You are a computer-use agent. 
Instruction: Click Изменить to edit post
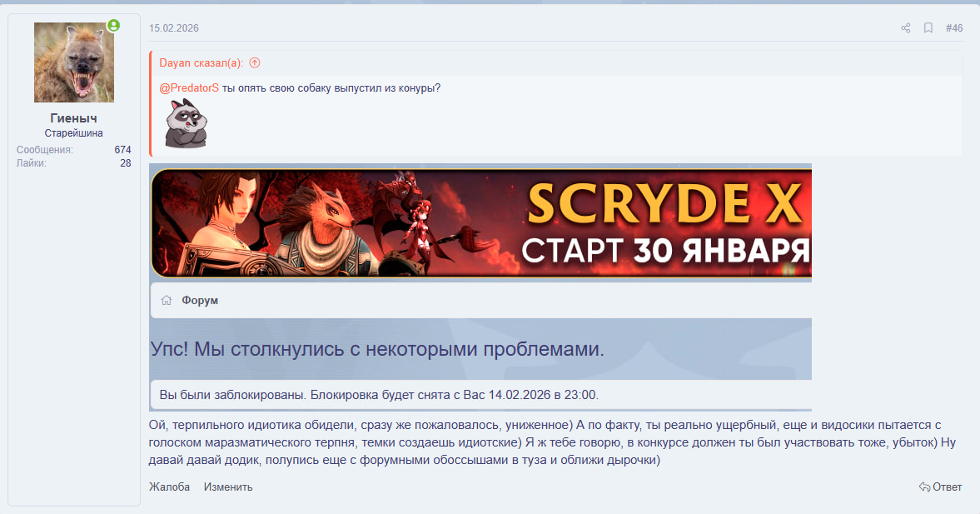pyautogui.click(x=228, y=487)
